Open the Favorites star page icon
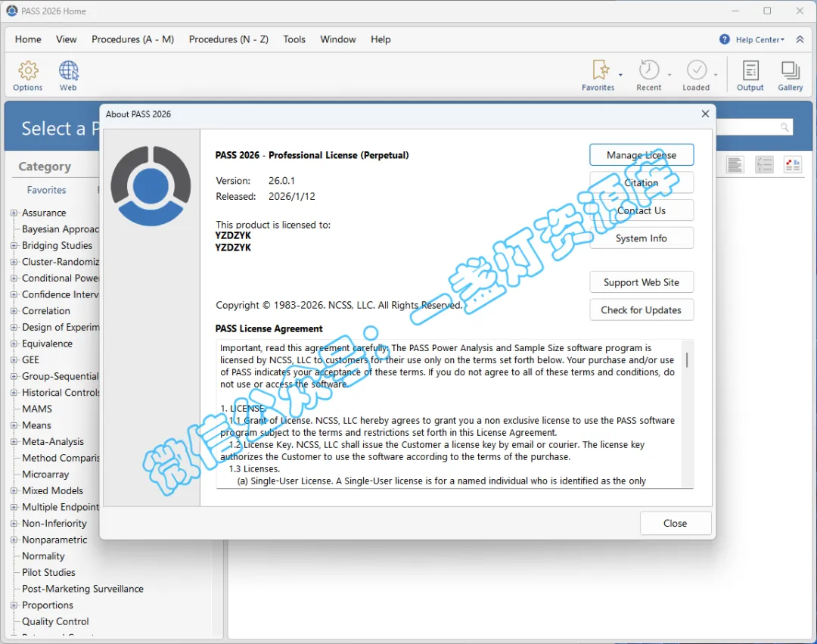 [600, 70]
